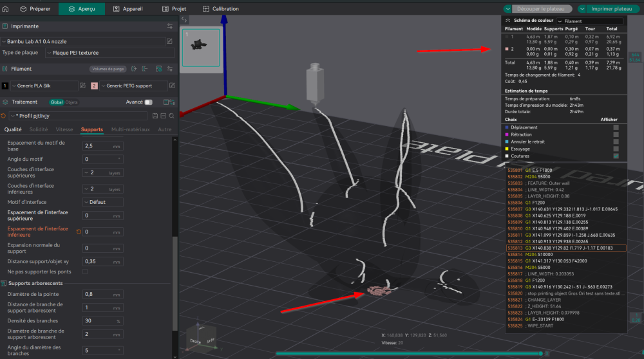Reset Espacement de l'interface inférieure to default
This screenshot has width=644, height=359.
[x=79, y=232]
